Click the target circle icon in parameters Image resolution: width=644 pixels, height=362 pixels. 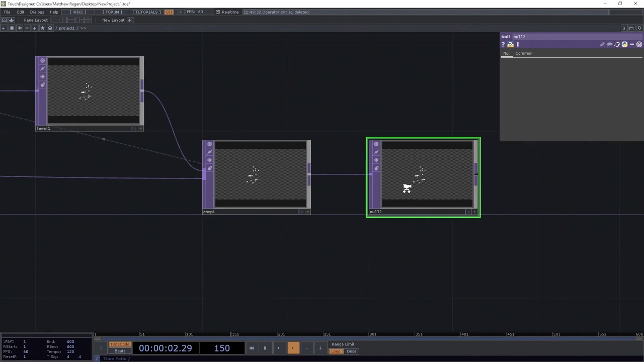pyautogui.click(x=639, y=45)
